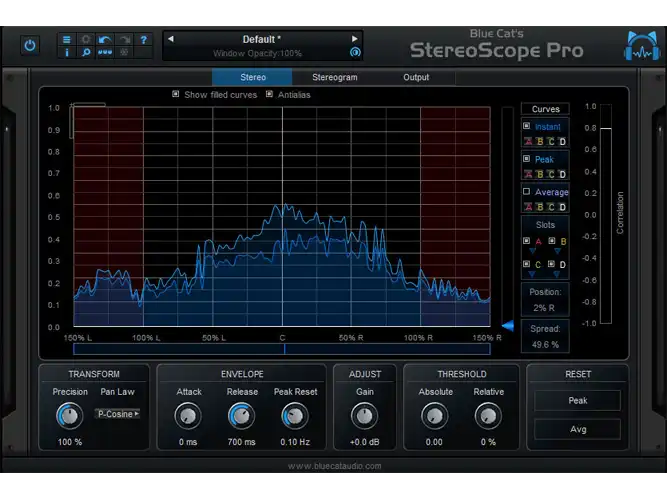Click the Gain knob

point(365,416)
